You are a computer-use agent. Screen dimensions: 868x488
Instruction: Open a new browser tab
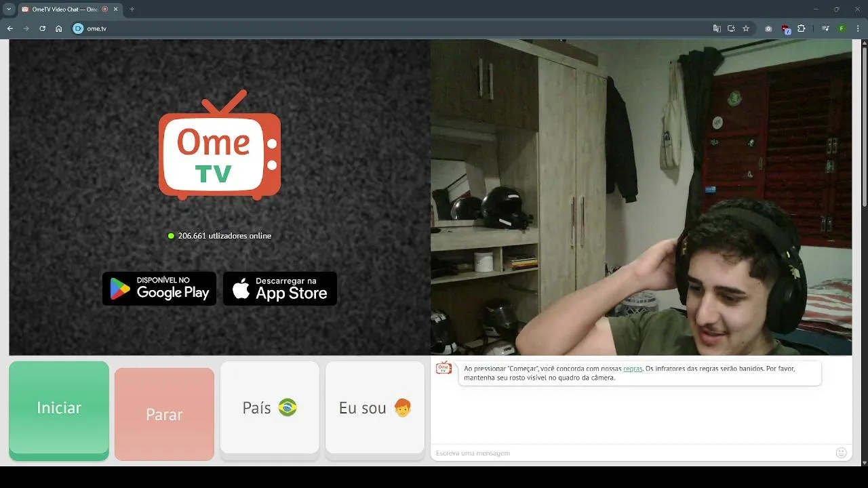point(132,9)
